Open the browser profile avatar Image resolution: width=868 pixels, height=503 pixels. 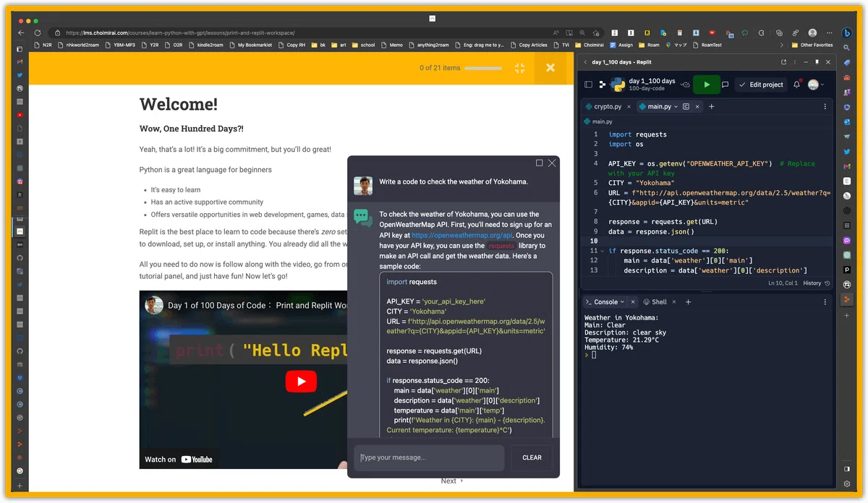point(812,33)
